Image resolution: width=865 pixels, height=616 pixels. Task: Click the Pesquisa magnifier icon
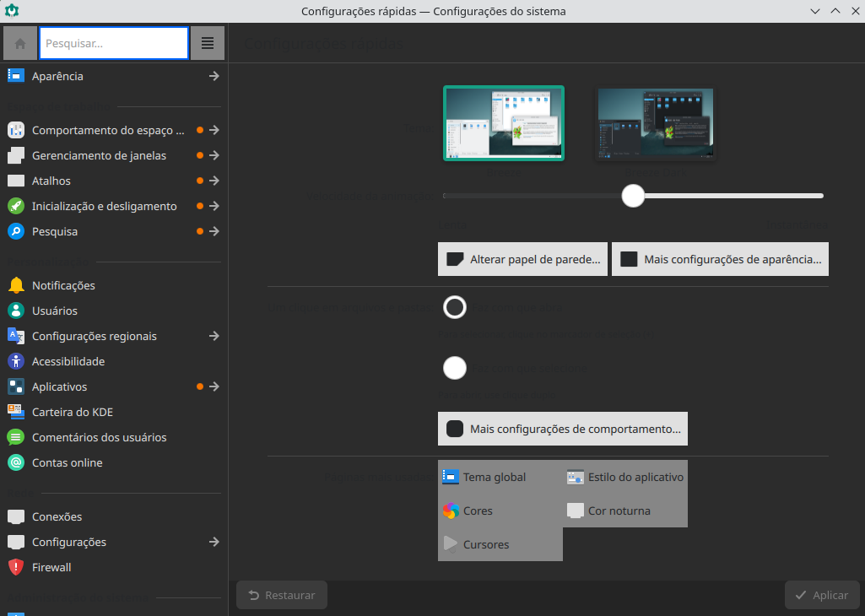coord(16,231)
